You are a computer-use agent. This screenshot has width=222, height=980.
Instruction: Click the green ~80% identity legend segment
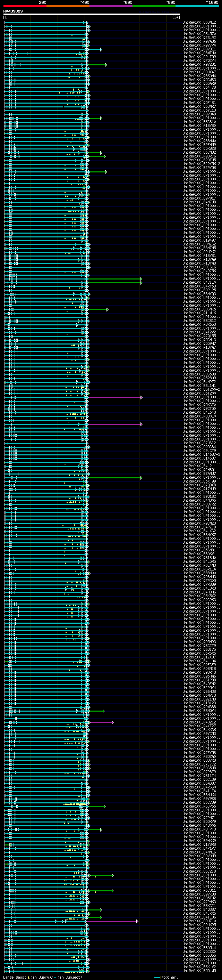154,6
